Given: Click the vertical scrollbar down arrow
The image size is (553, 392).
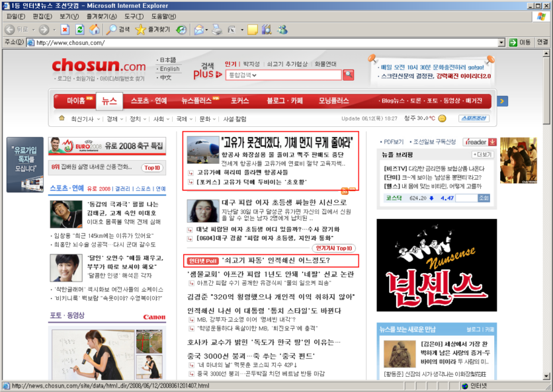Looking at the screenshot, I should coord(546,377).
